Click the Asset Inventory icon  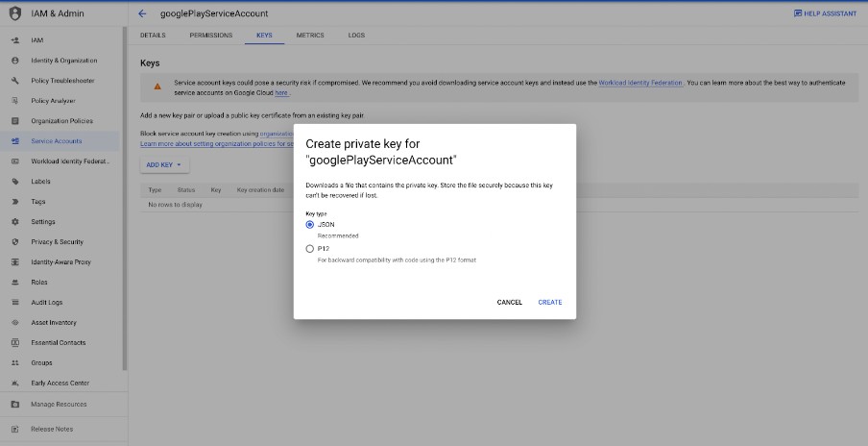pyautogui.click(x=15, y=322)
